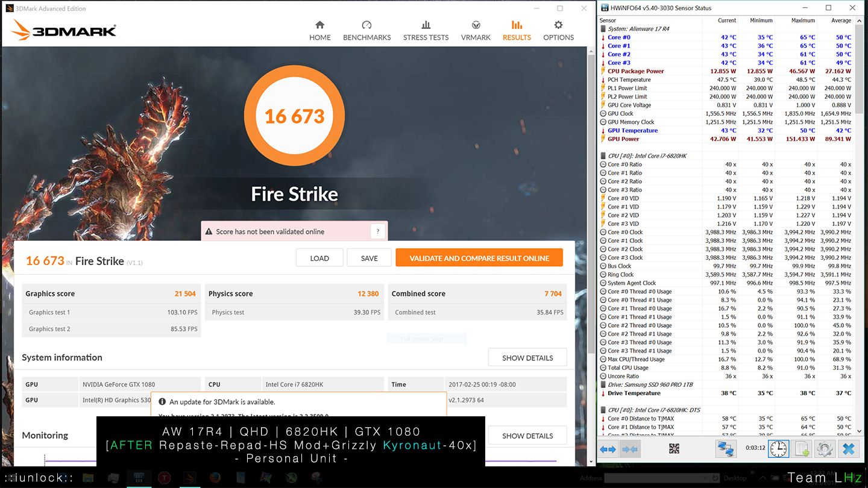Select the Bus Clock row
Image resolution: width=868 pixels, height=488 pixels.
(726, 266)
